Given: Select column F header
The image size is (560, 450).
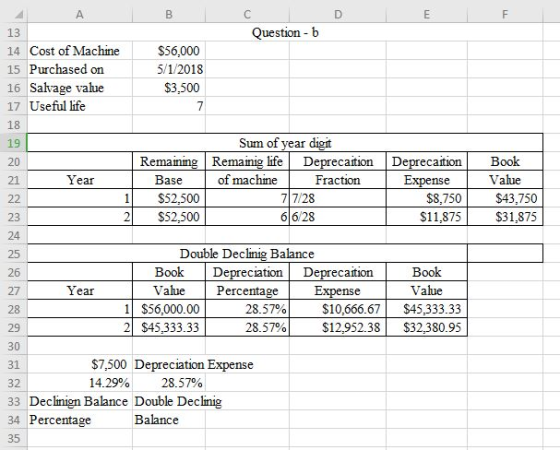Looking at the screenshot, I should (x=505, y=15).
